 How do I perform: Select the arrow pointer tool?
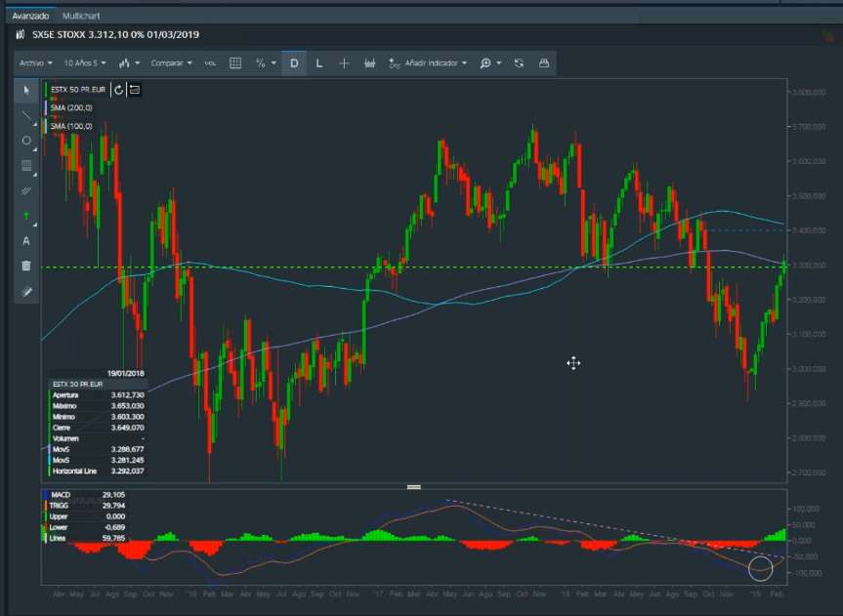point(26,90)
